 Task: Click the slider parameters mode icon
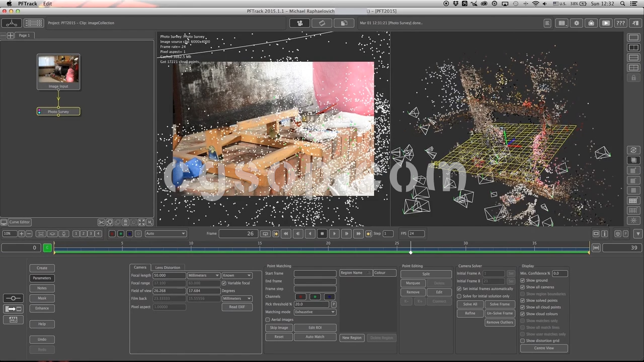(13, 299)
